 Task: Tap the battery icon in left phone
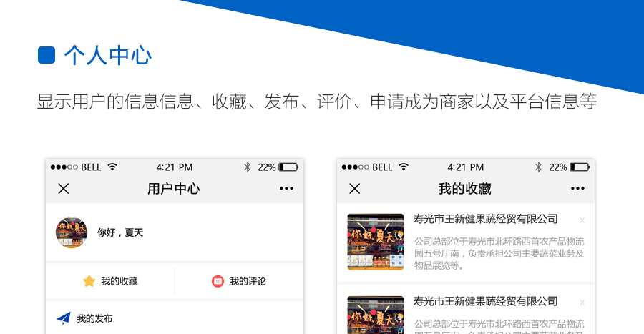coord(288,167)
